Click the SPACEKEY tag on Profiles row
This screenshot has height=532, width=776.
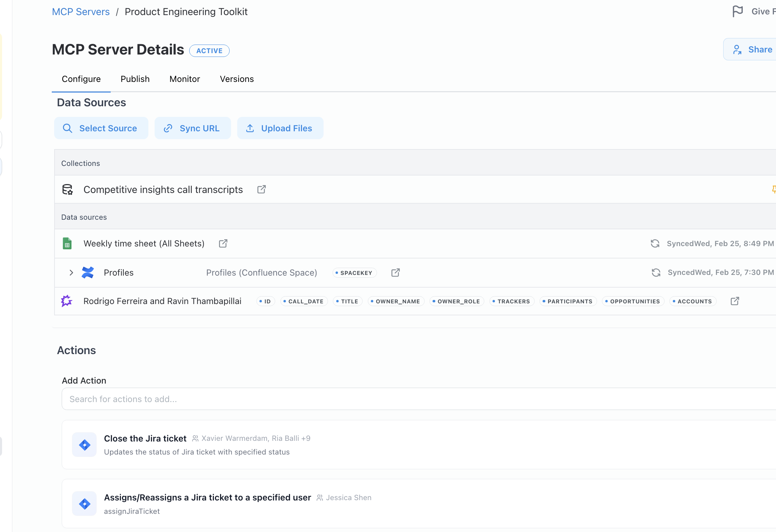click(x=354, y=273)
